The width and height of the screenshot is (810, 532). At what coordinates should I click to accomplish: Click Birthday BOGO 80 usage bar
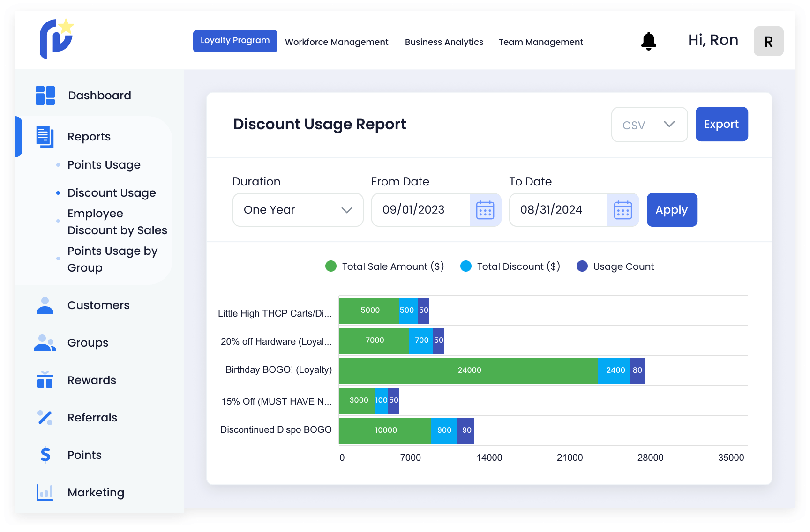(x=637, y=370)
